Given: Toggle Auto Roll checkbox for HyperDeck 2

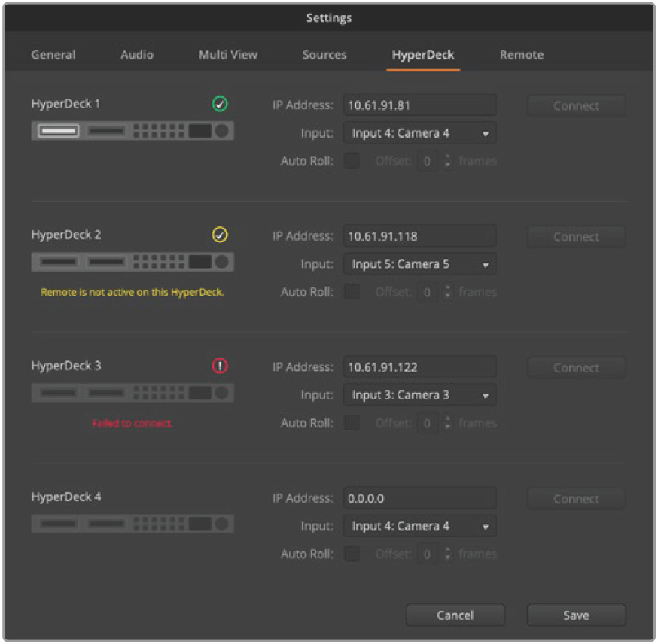Looking at the screenshot, I should (x=352, y=292).
